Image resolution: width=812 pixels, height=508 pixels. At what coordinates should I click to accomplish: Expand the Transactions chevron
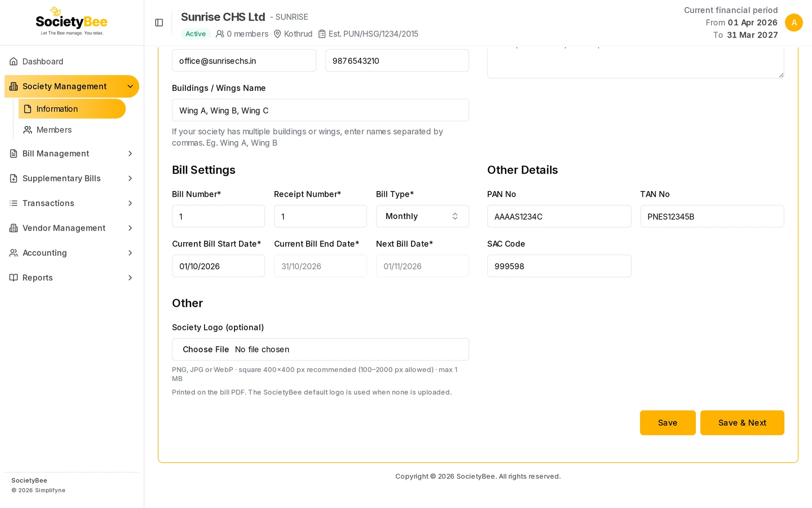pyautogui.click(x=130, y=203)
